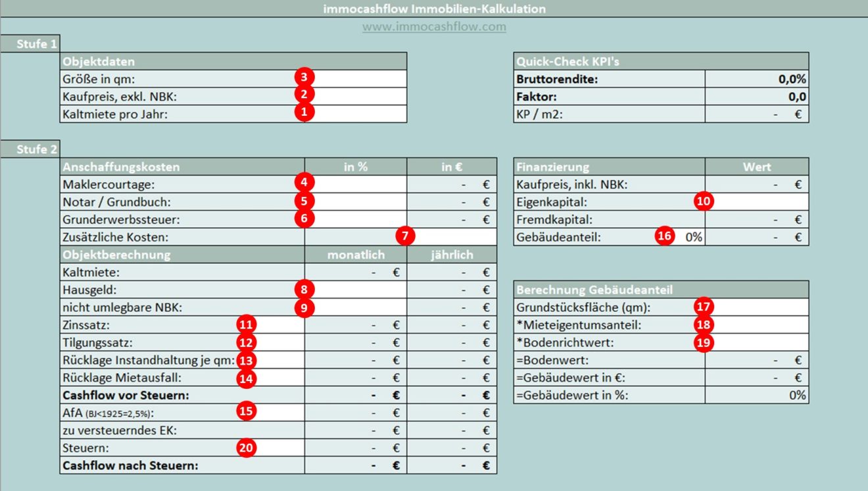
Task: Click the Faktor 0,0 value
Action: pyautogui.click(x=757, y=96)
